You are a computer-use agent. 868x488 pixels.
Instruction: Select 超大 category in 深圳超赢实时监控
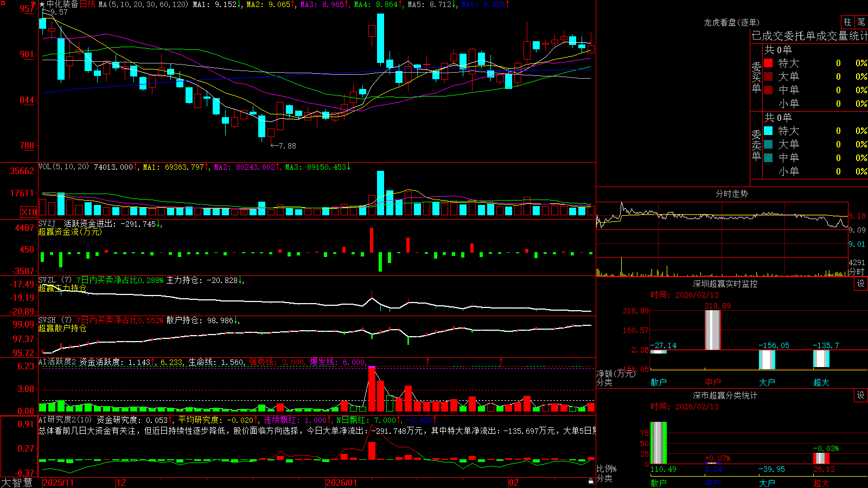(821, 382)
